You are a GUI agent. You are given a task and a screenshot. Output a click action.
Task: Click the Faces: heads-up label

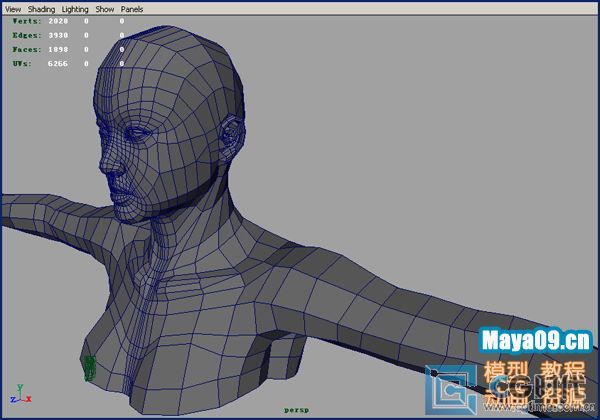[x=26, y=50]
